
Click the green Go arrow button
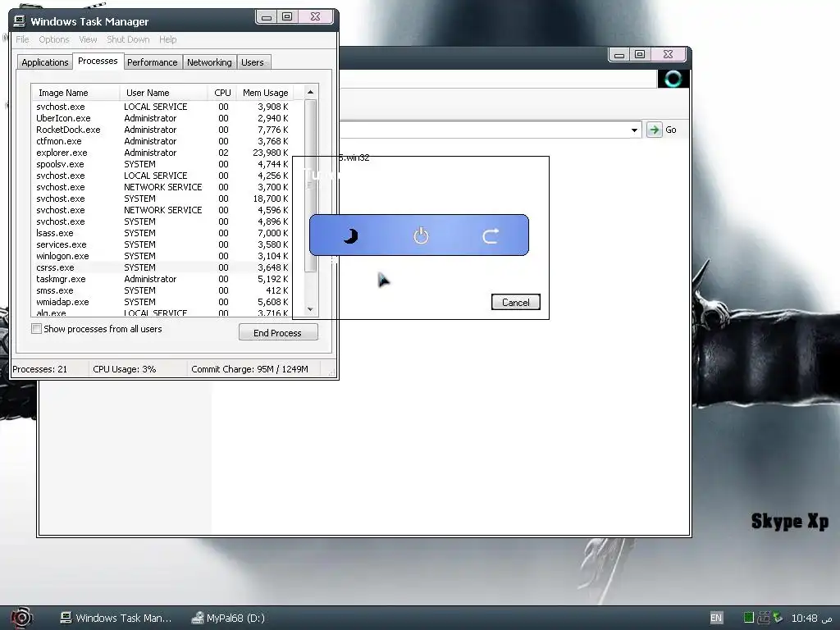(654, 130)
